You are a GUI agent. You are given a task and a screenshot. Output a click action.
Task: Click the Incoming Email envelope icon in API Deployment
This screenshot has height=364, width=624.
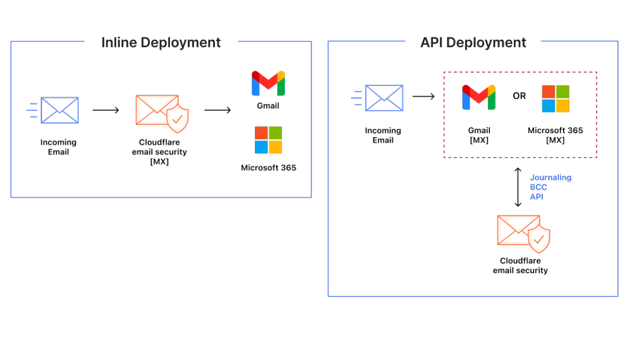pyautogui.click(x=378, y=98)
